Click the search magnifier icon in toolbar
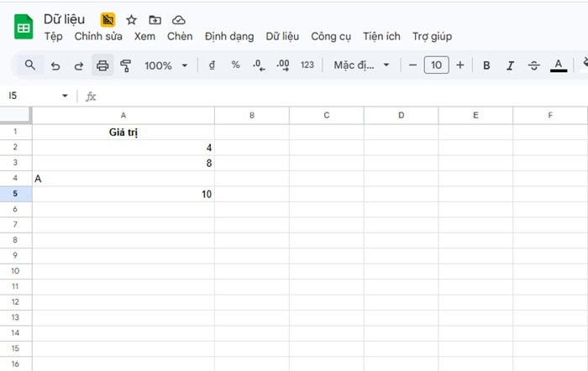 [30, 65]
